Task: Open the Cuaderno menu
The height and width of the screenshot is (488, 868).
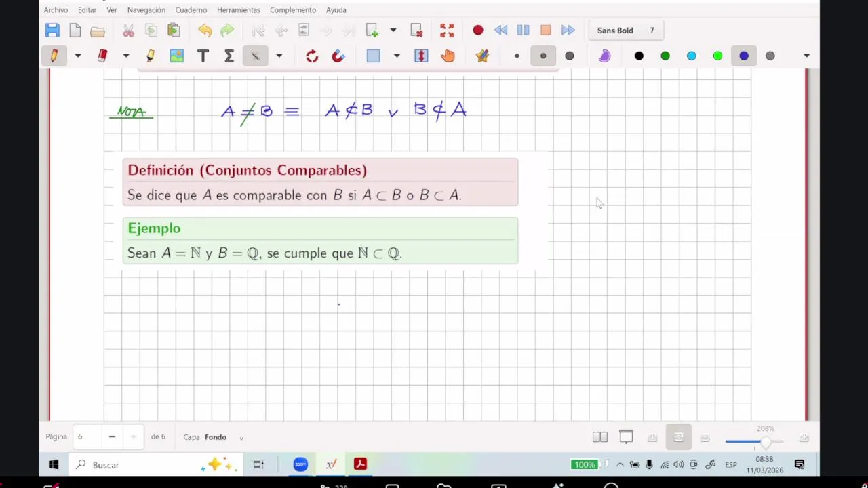Action: 191,10
